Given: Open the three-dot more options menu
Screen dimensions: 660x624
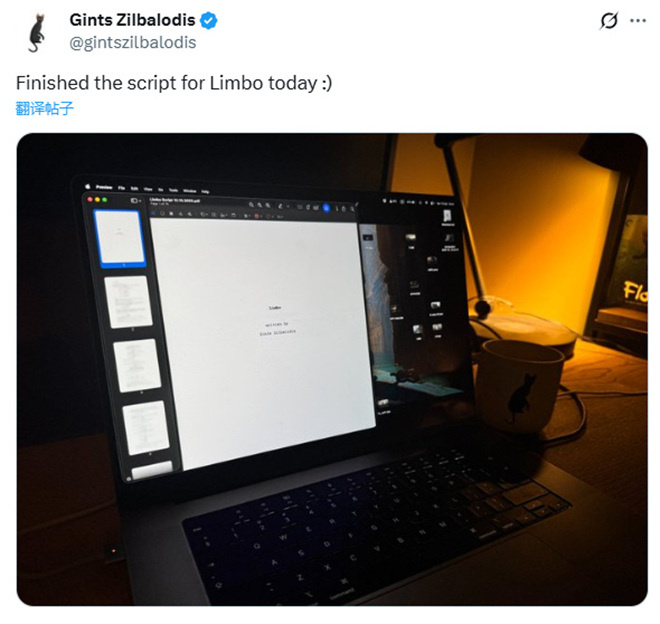Looking at the screenshot, I should pos(638,20).
